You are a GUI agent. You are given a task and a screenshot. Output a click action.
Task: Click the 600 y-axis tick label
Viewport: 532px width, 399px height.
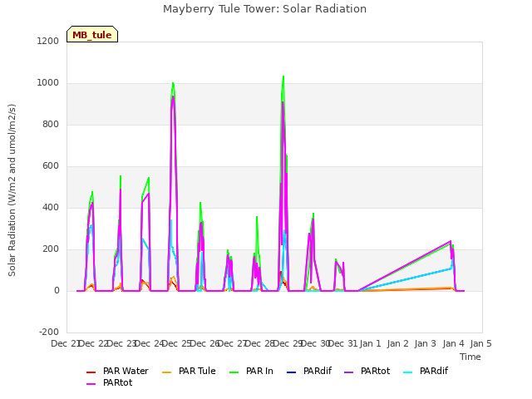[x=51, y=166]
